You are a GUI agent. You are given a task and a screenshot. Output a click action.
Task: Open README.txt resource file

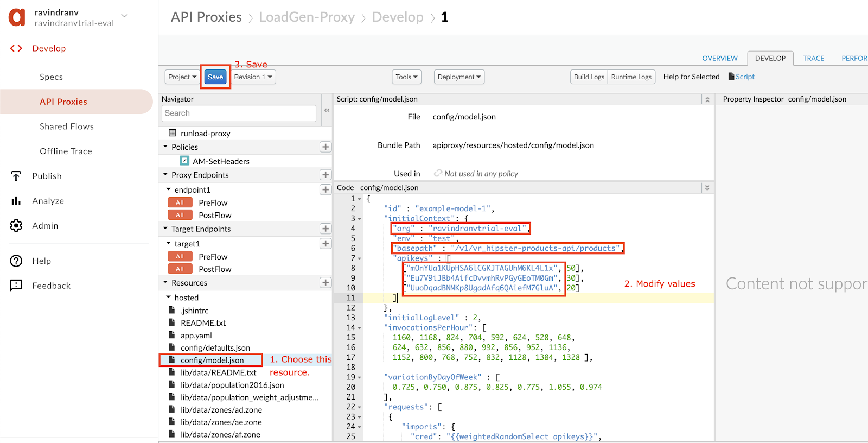pyautogui.click(x=203, y=323)
